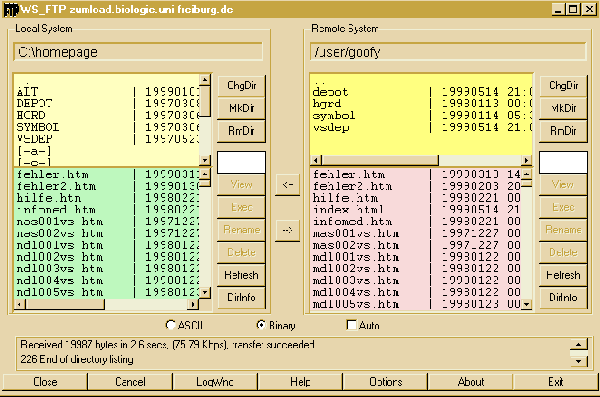Click remote Rename button
The width and height of the screenshot is (600, 397).
(x=563, y=230)
